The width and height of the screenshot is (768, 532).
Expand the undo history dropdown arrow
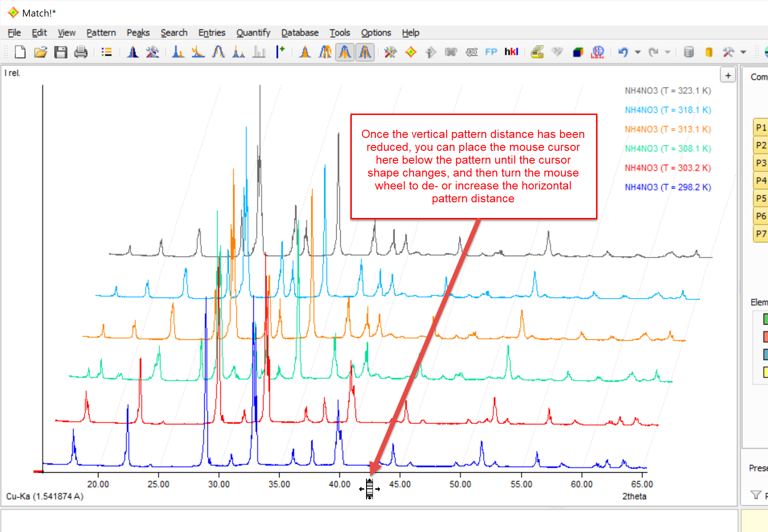tap(638, 52)
